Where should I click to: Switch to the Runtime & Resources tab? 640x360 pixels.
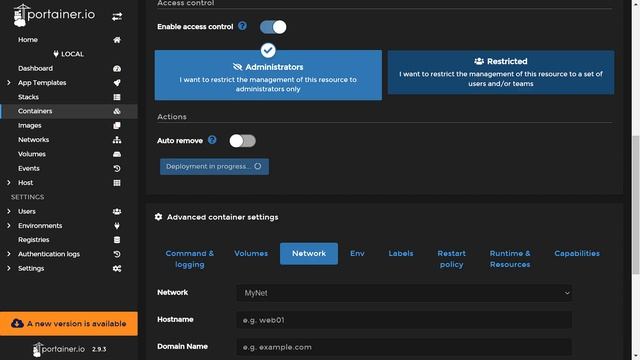[510, 259]
